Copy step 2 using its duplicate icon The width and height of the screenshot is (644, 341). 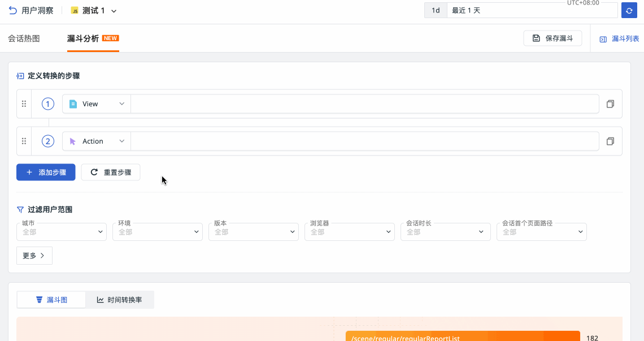coord(610,141)
